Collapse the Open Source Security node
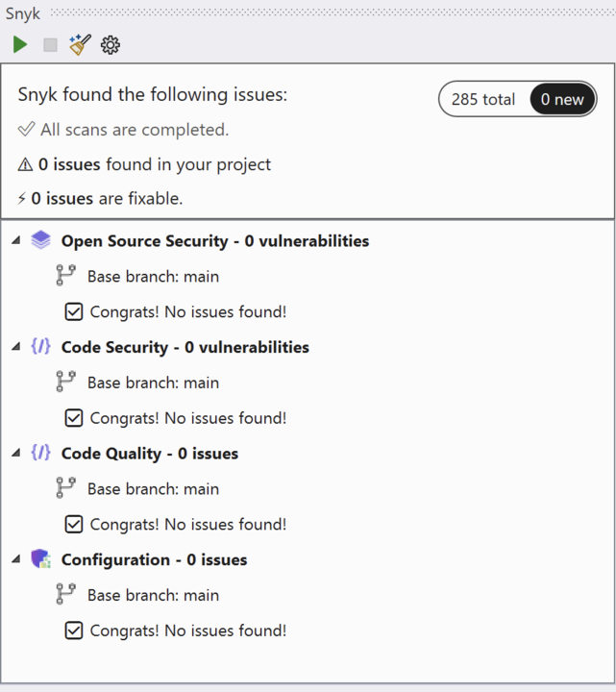Screen dimensions: 616x692 click(x=15, y=240)
